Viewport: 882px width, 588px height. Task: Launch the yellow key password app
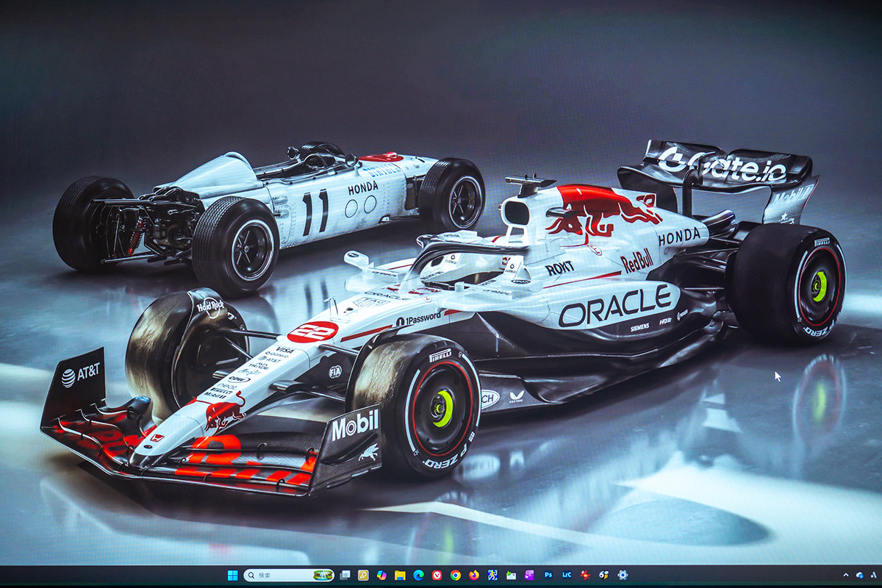(x=363, y=575)
